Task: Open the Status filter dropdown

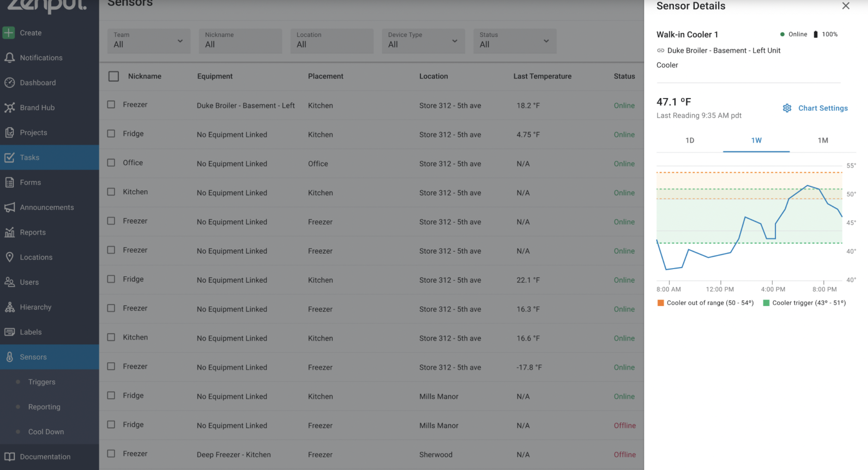Action: pyautogui.click(x=515, y=41)
